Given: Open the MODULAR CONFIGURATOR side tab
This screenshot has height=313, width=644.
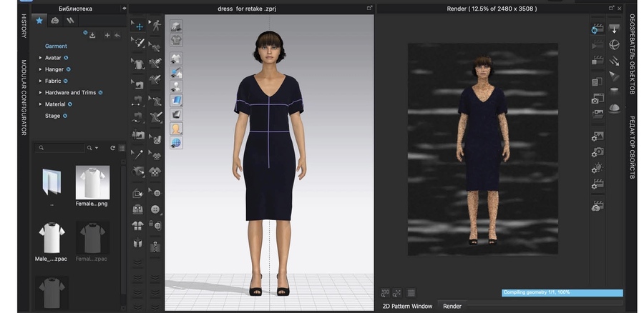Looking at the screenshot, I should click(x=24, y=98).
